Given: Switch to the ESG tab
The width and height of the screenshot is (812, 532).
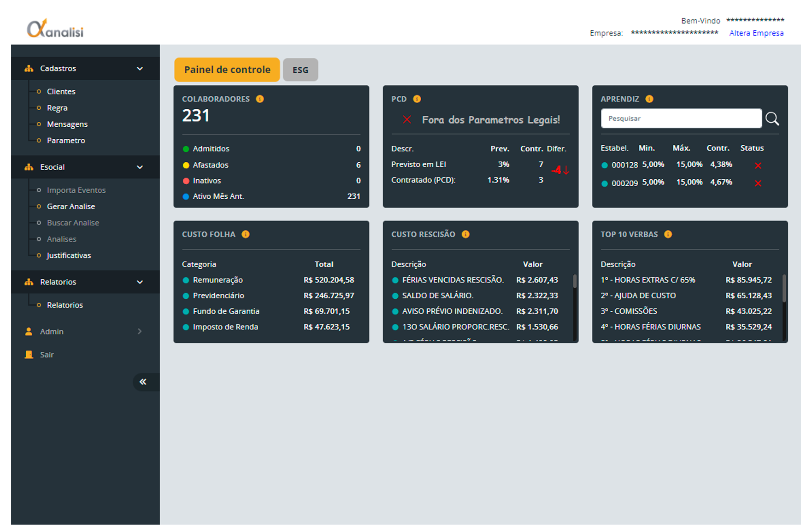Looking at the screenshot, I should click(x=300, y=70).
